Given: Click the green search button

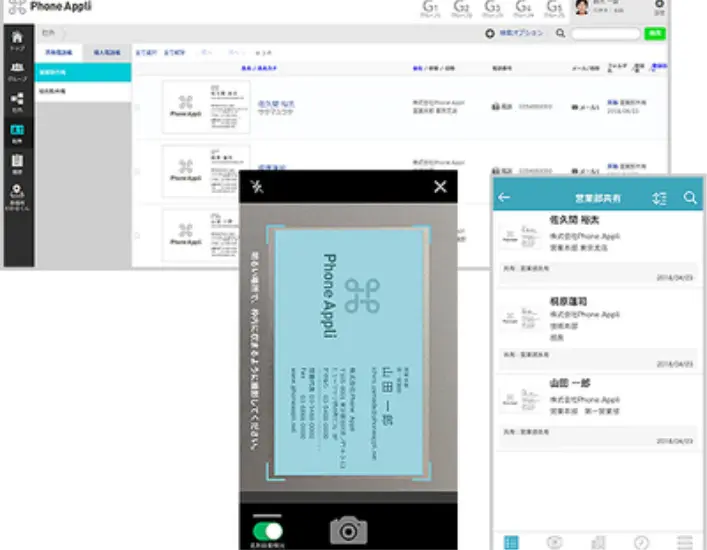Looking at the screenshot, I should 655,33.
